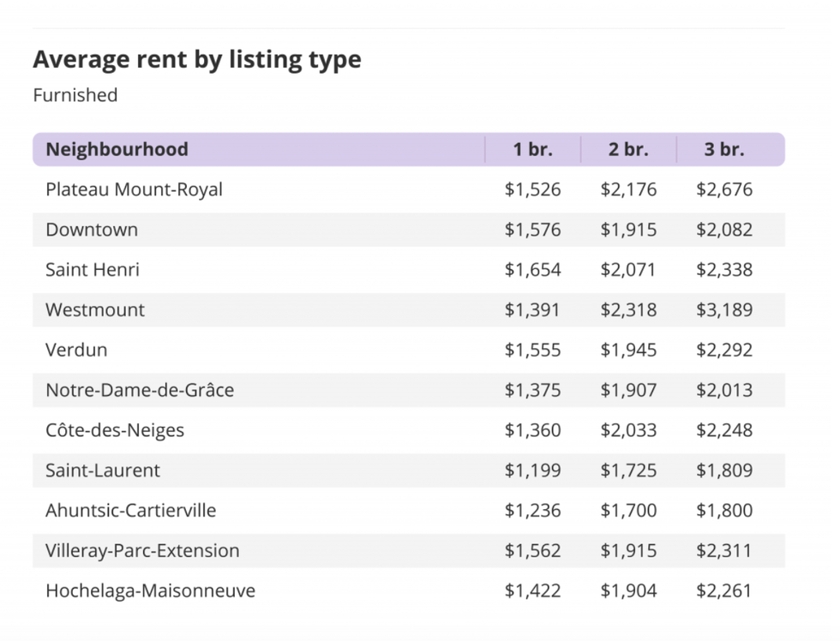Click Hochelaga-Maisonneuve's 1 br. price $1,422

[x=532, y=590]
